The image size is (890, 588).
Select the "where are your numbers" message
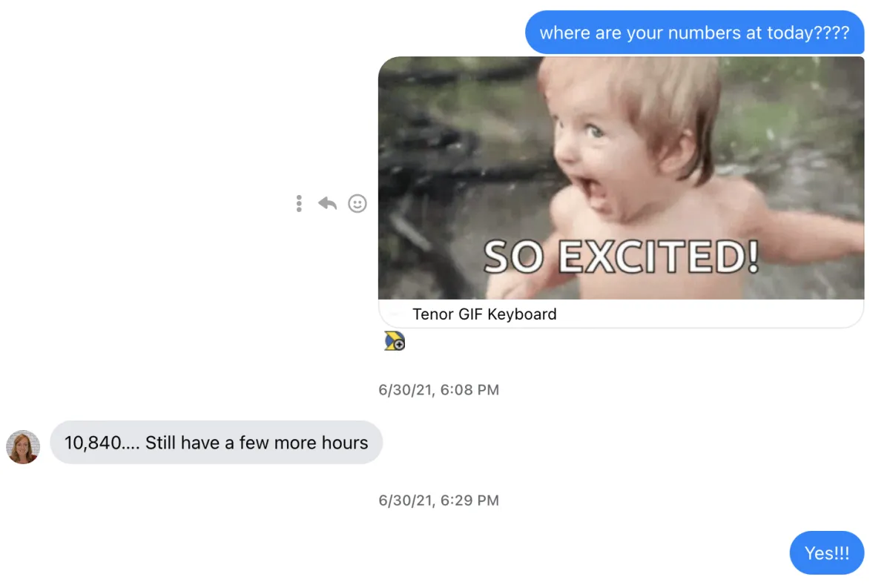[694, 33]
